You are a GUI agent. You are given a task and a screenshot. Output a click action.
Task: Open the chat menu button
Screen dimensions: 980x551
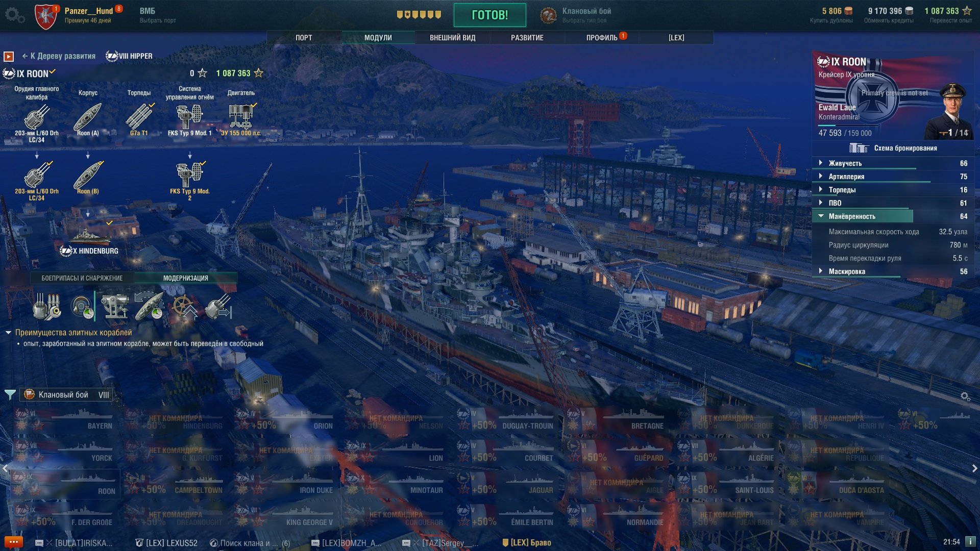13,542
